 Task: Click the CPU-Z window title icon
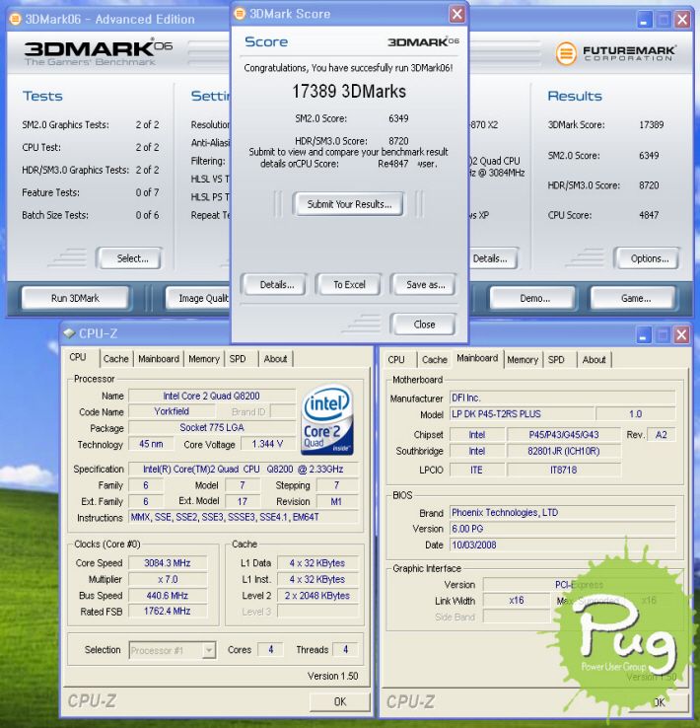(69, 333)
